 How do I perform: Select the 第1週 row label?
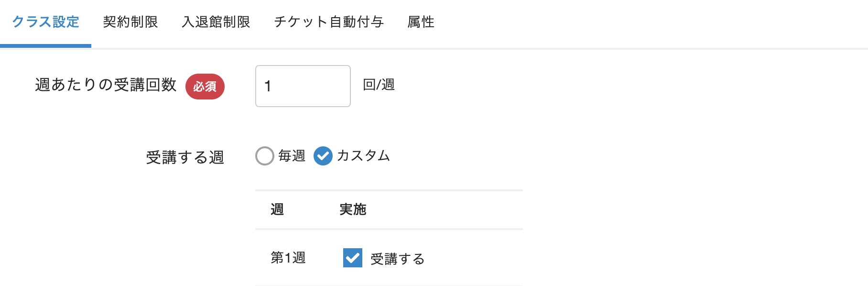[x=288, y=258]
